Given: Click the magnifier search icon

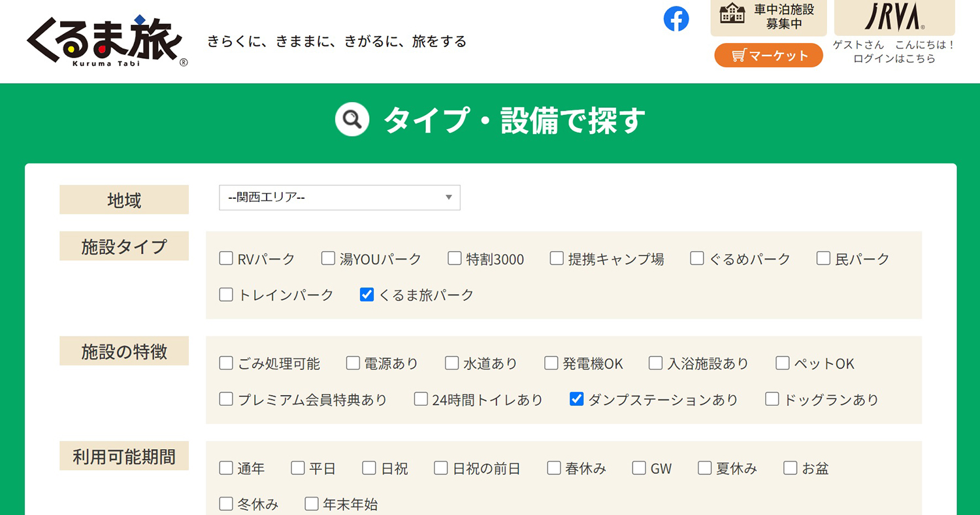Looking at the screenshot, I should (x=352, y=120).
